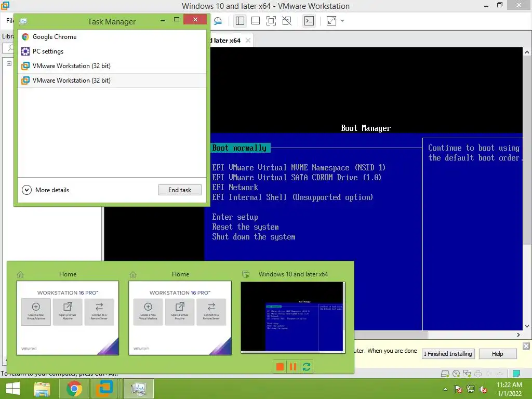Click the Help button in install bar

coord(497,354)
